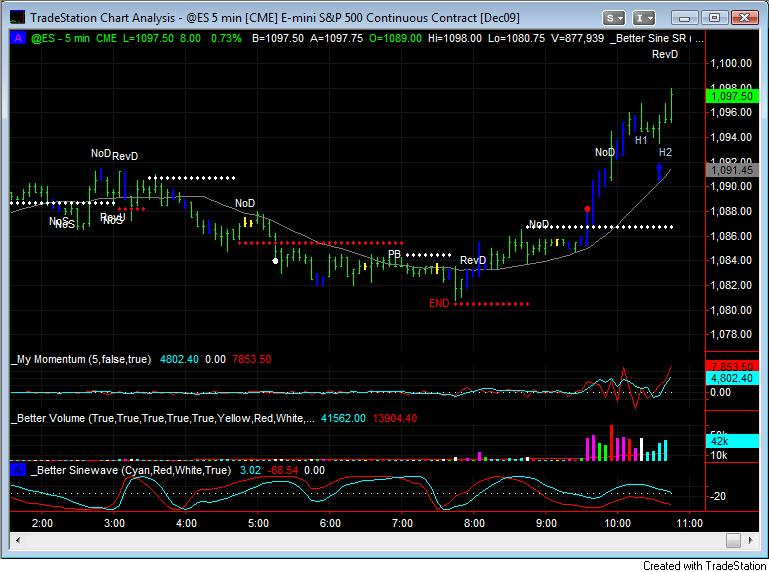Click the '-20' Sinewave axis label
The image size is (769, 572).
[x=718, y=496]
